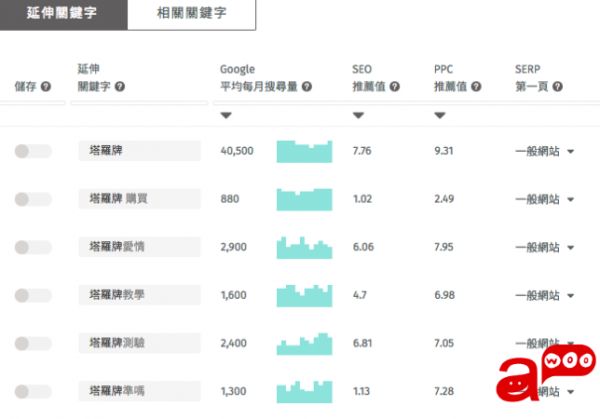The image size is (600, 419).
Task: Click help icon next to SERP 第一頁
Action: 558,86
